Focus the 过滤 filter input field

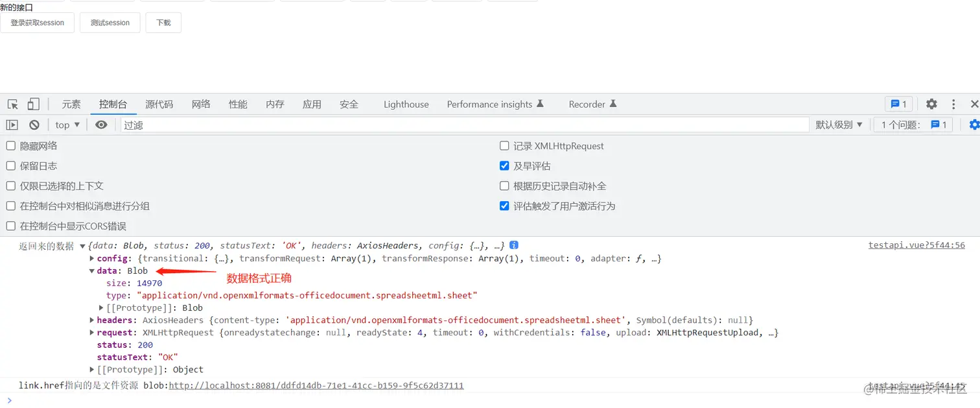[x=464, y=125]
